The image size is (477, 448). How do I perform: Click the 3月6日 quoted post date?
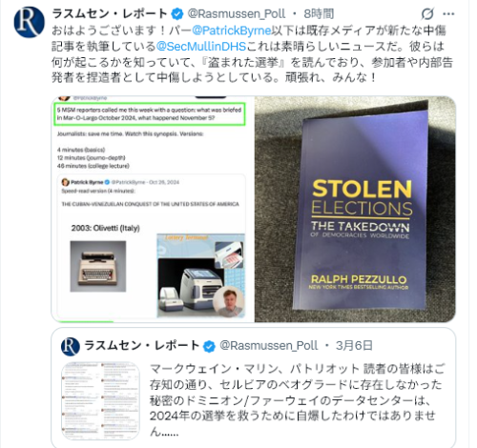coord(354,346)
